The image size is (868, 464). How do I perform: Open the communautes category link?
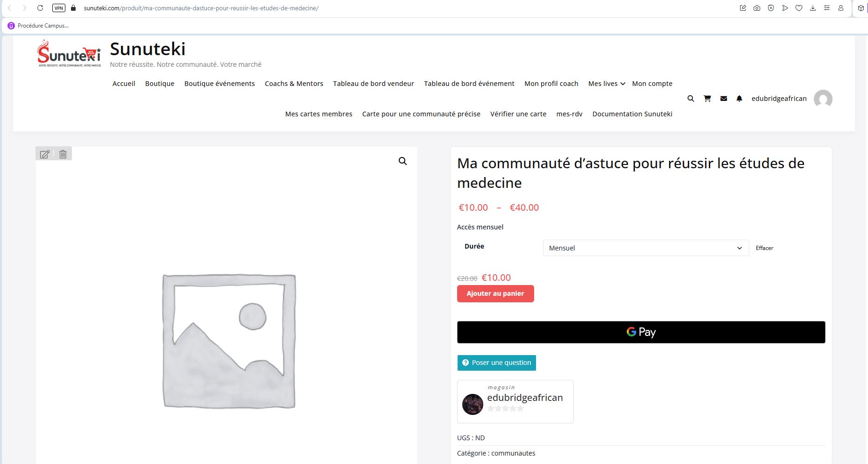[513, 453]
